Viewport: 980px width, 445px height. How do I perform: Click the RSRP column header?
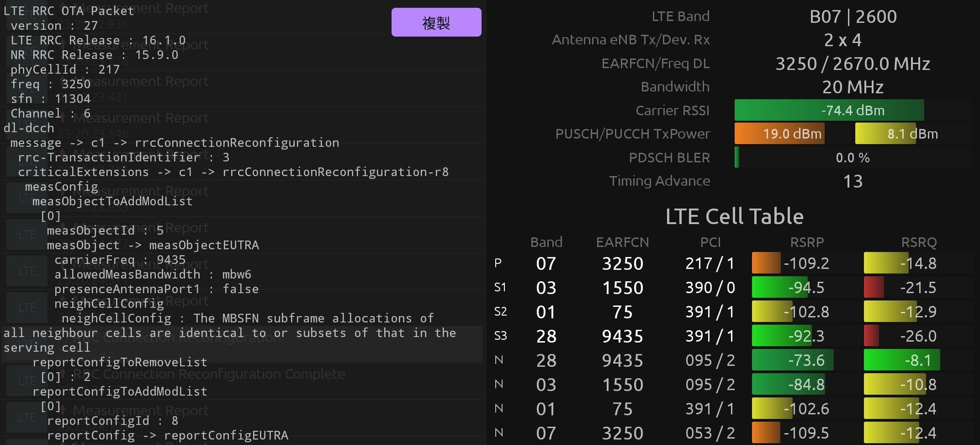click(x=807, y=242)
